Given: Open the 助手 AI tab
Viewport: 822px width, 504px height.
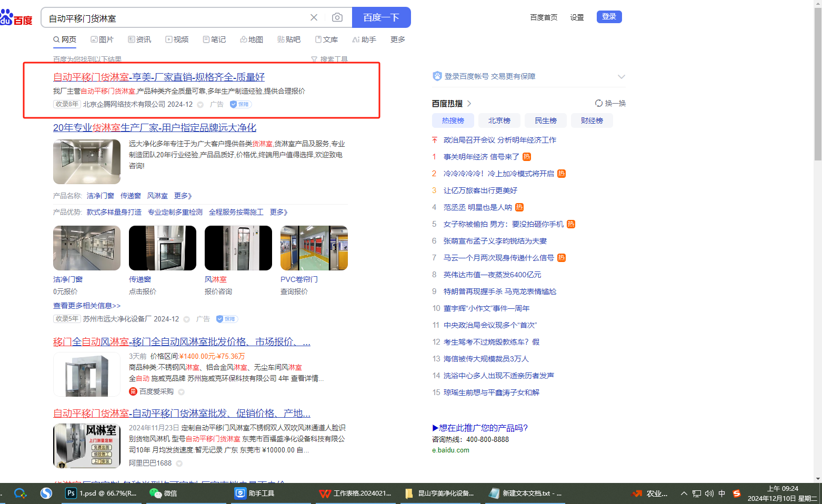Looking at the screenshot, I should tap(364, 39).
